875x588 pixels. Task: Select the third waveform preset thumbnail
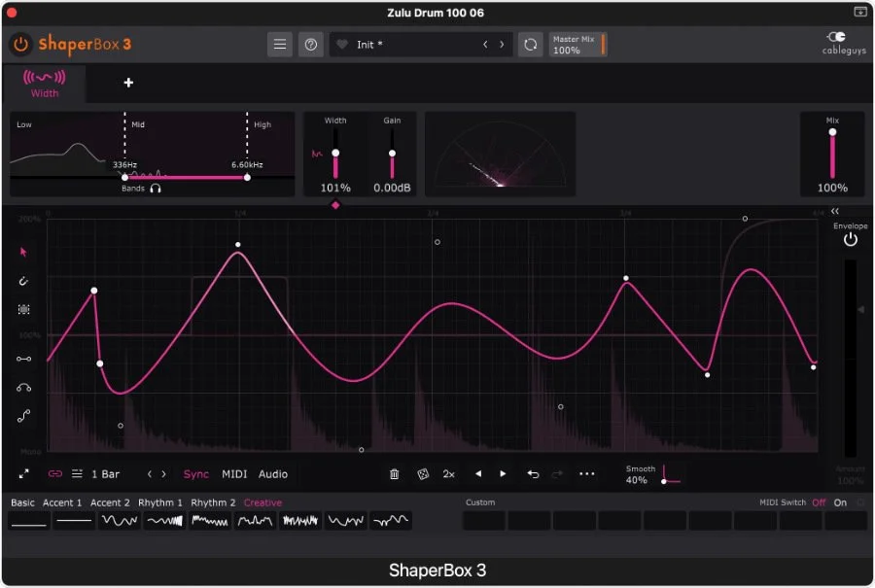coord(120,521)
